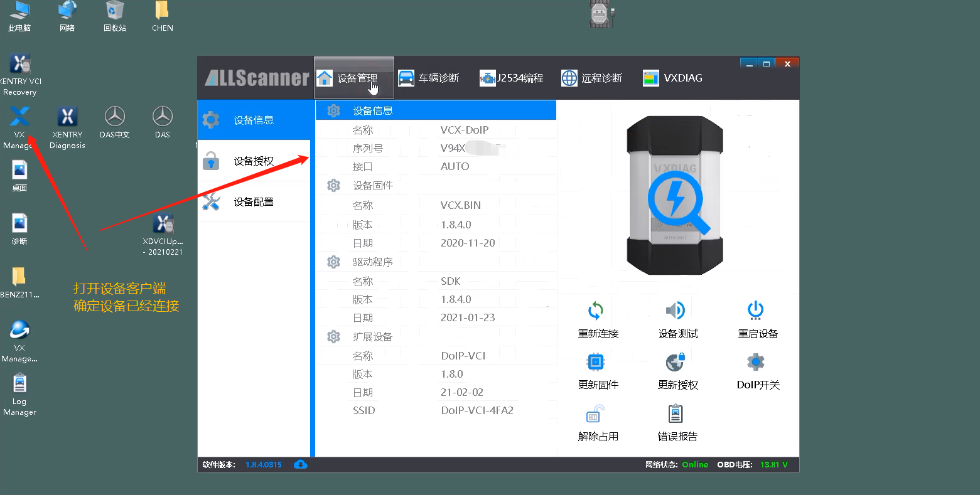Viewport: 980px width, 495px height.
Task: Select the 此电脑 desktop icon
Action: [x=19, y=17]
